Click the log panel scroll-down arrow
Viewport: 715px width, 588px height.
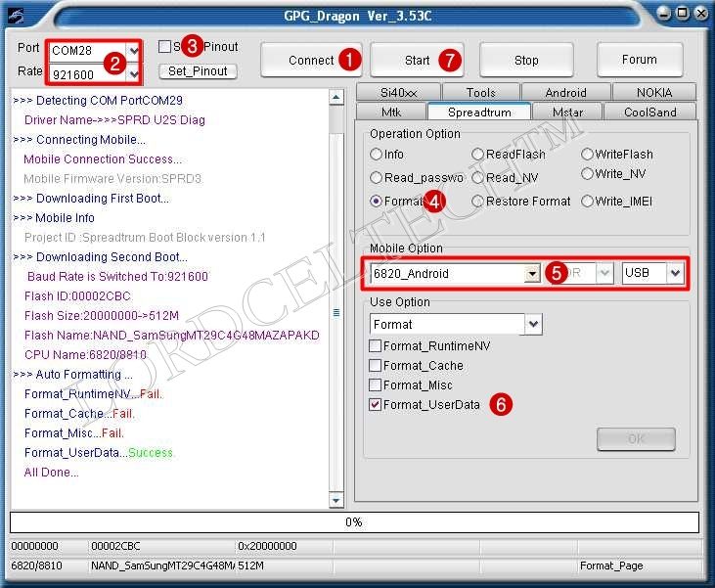click(337, 500)
